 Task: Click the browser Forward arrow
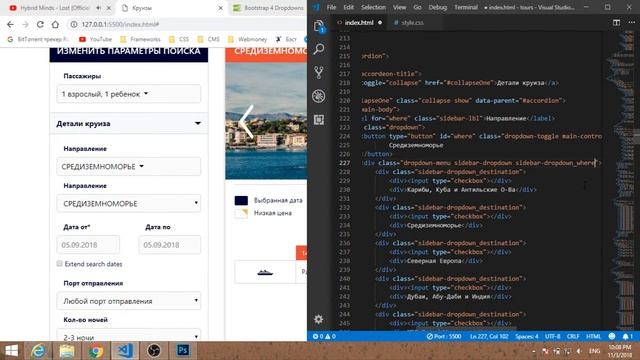point(25,24)
